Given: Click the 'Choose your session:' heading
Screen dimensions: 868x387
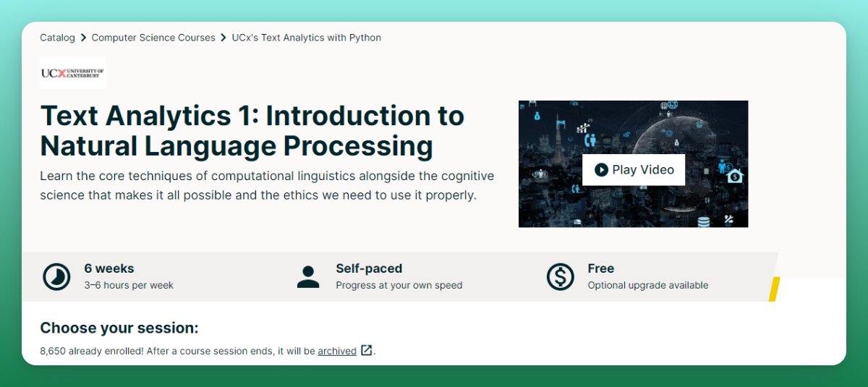Looking at the screenshot, I should point(119,328).
